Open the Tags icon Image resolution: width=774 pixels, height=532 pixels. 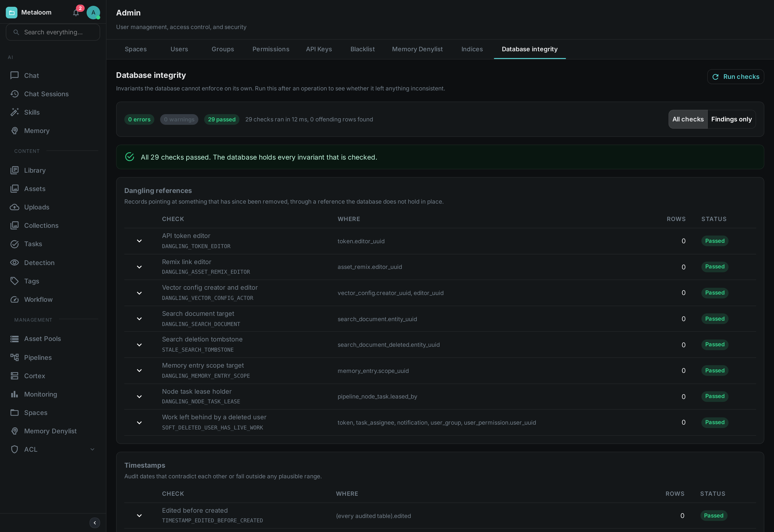[x=14, y=281]
